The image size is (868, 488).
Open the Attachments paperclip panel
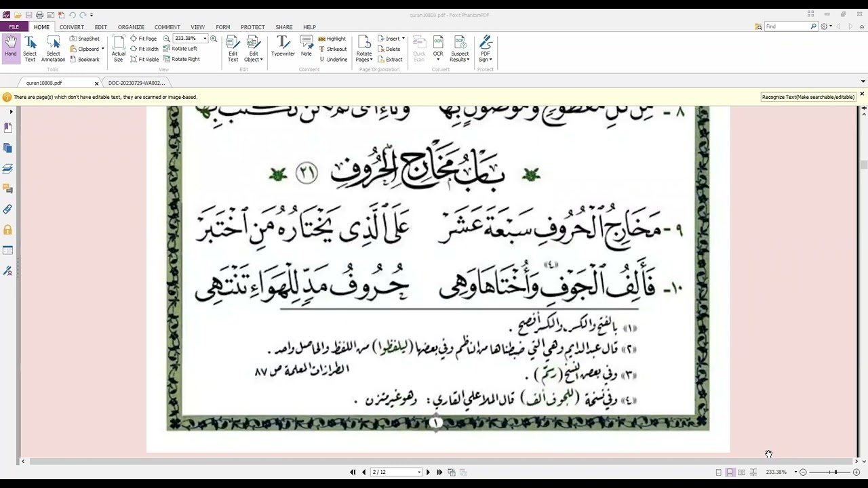(8, 209)
